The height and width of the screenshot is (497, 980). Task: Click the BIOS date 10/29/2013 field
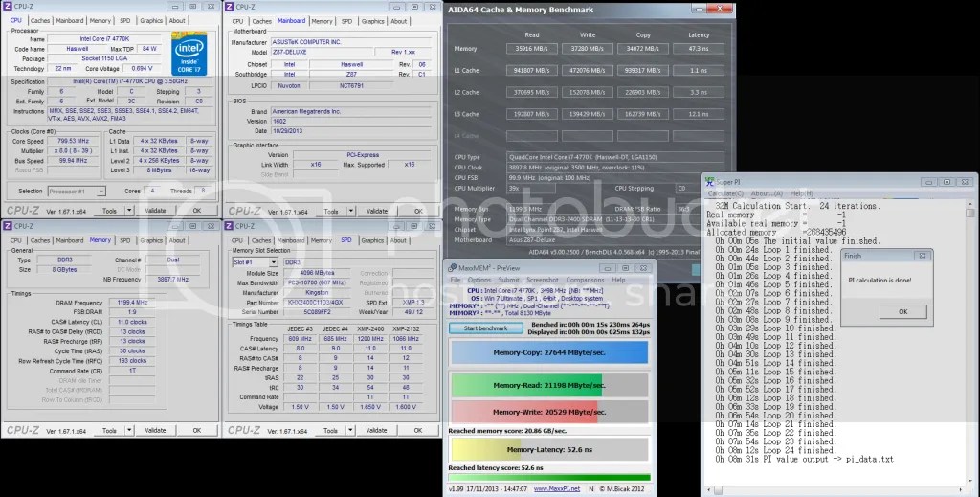350,131
